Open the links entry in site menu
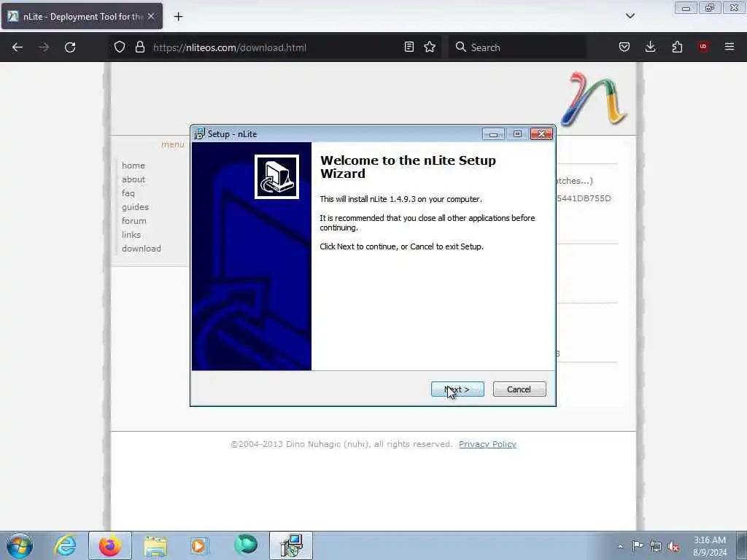747x560 pixels. click(131, 234)
